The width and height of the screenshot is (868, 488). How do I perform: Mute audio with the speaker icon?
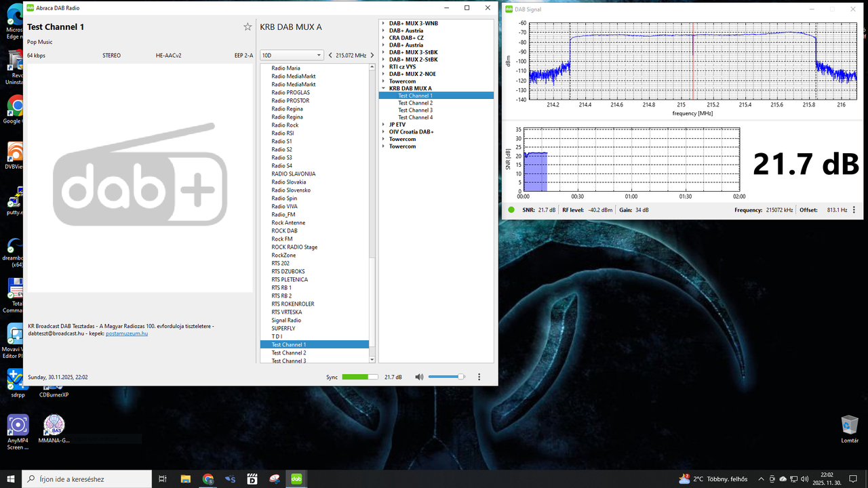pyautogui.click(x=419, y=377)
